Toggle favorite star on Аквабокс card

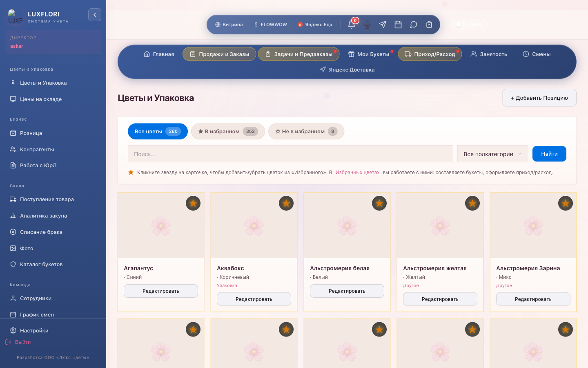pos(286,203)
